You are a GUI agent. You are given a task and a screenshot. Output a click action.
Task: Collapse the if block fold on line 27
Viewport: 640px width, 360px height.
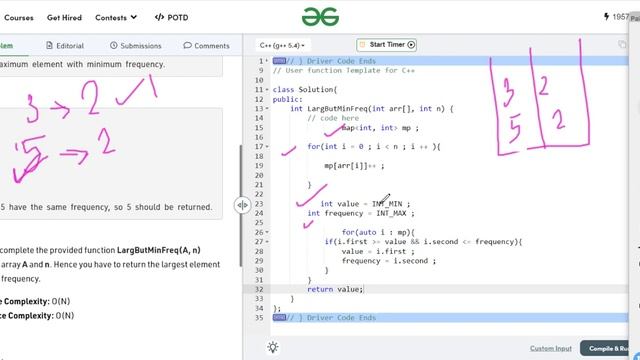267,242
